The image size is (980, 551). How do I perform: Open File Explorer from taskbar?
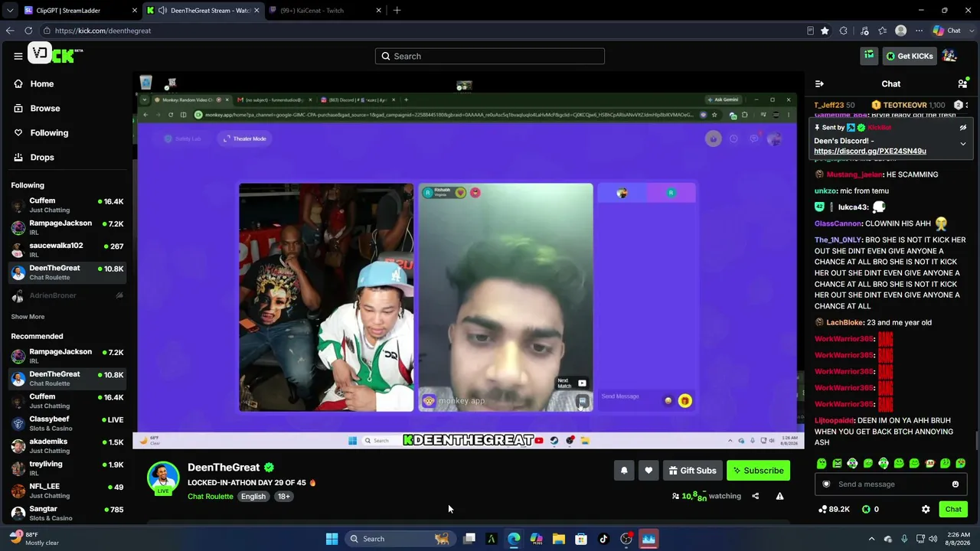559,539
